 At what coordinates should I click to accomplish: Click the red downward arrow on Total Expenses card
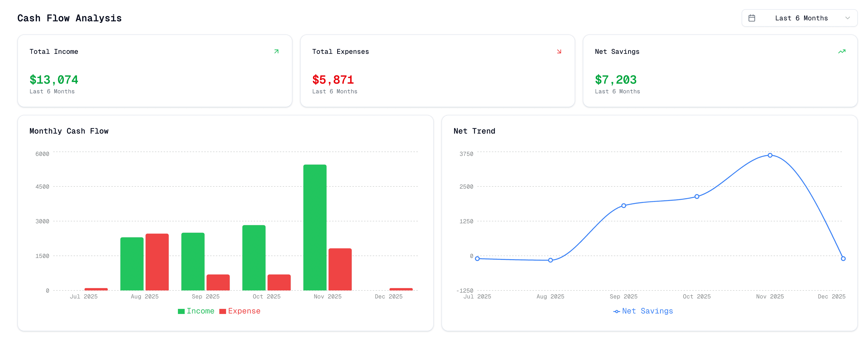(x=559, y=51)
